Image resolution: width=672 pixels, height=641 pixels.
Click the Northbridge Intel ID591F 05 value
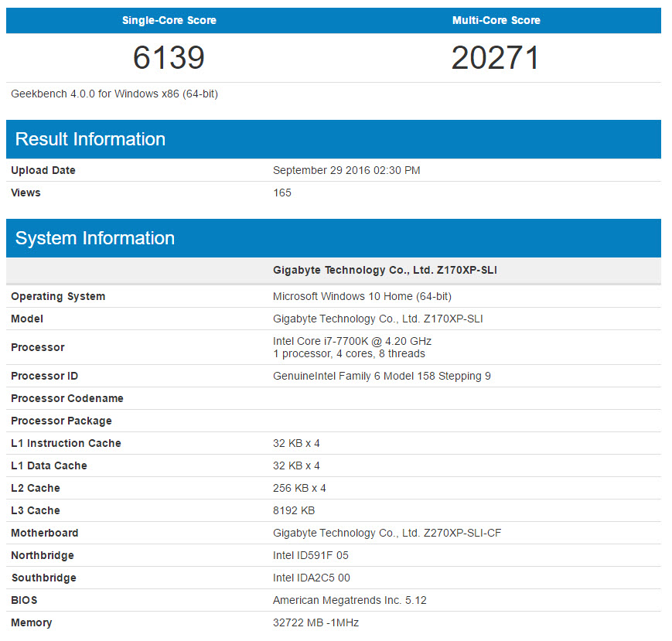311,555
